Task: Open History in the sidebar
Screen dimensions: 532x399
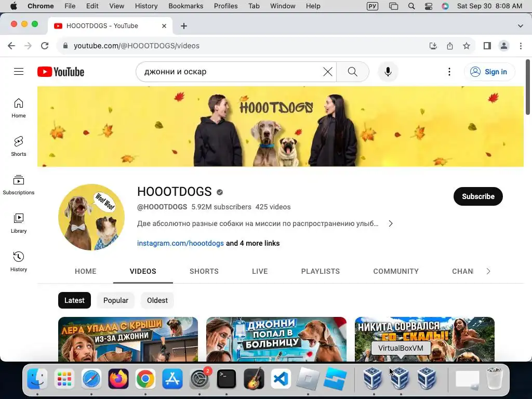Action: click(x=19, y=262)
